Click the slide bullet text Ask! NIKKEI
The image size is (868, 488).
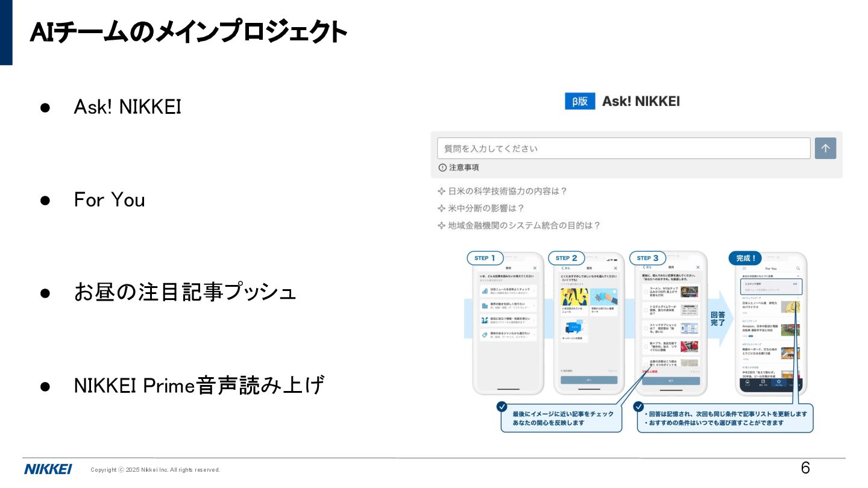[127, 107]
